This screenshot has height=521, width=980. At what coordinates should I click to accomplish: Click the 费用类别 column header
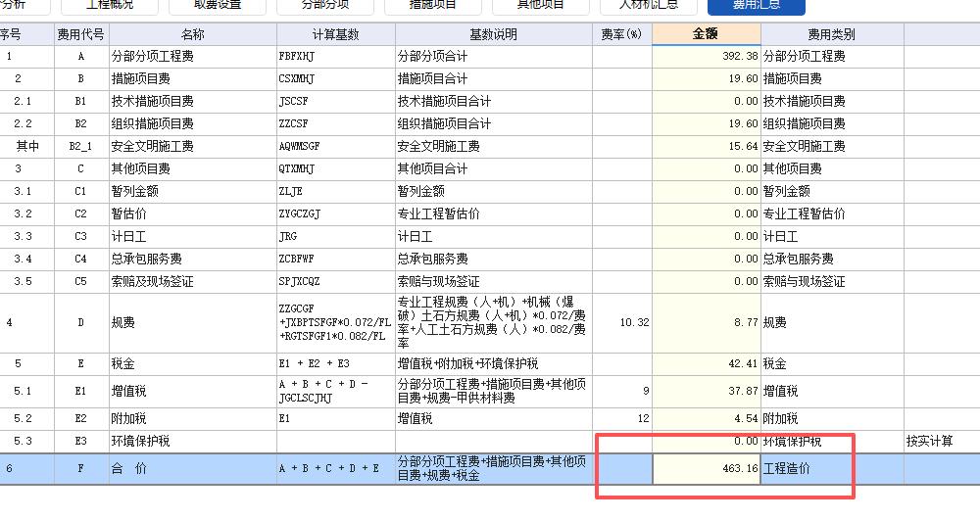pos(832,34)
